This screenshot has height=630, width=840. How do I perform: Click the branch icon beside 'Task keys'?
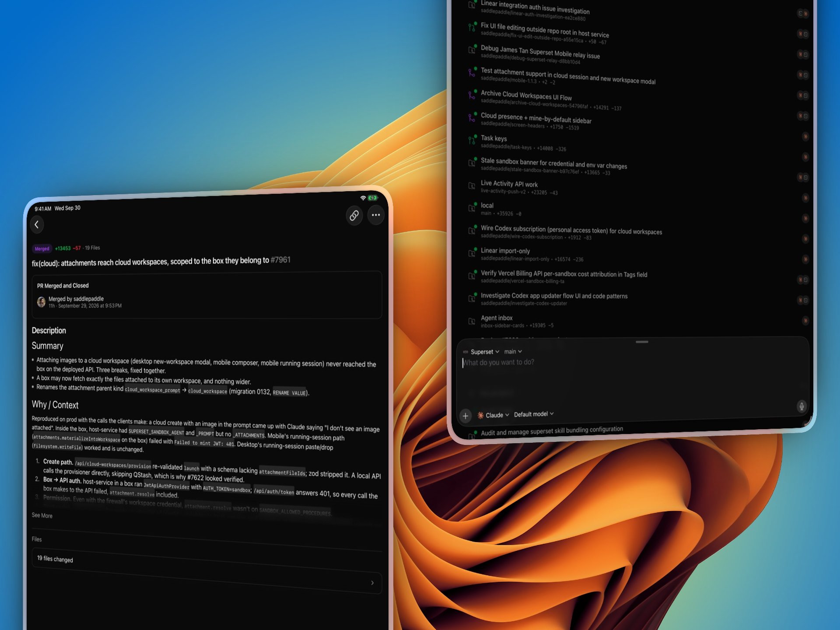(472, 140)
